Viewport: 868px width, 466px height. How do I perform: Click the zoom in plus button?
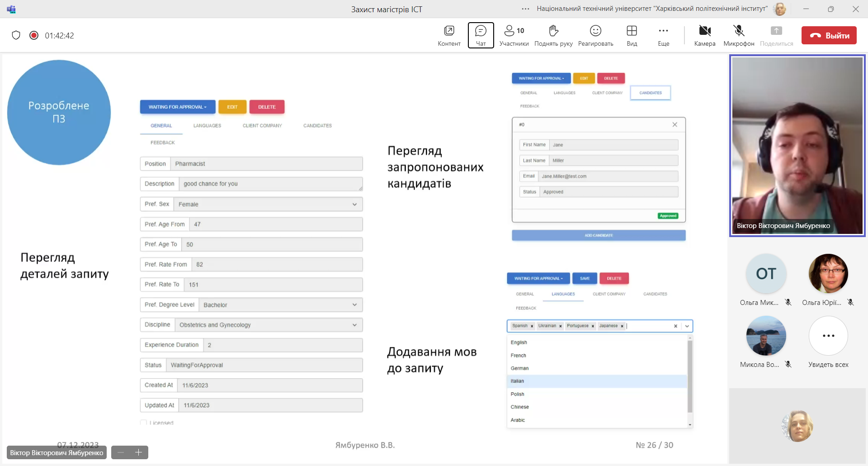139,452
